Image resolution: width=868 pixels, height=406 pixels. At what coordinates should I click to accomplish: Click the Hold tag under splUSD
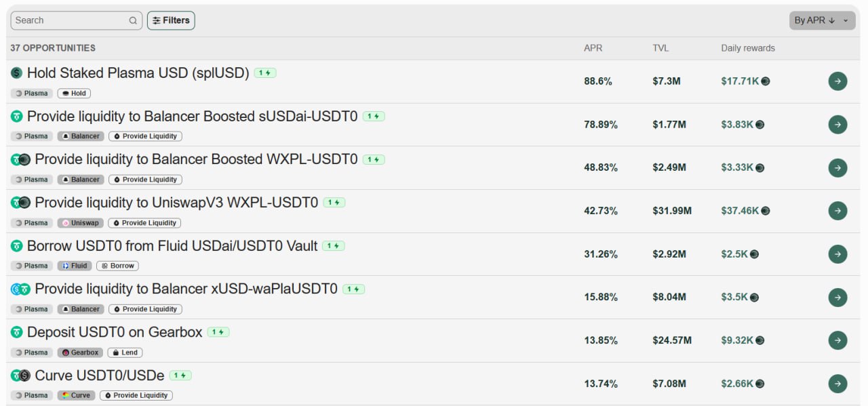(x=74, y=94)
